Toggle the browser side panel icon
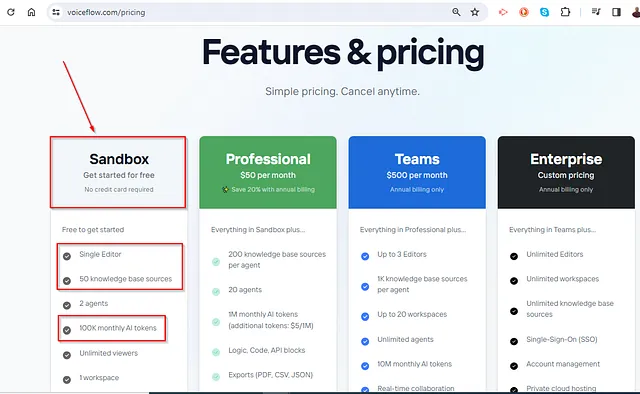Image resolution: width=640 pixels, height=394 pixels. (616, 12)
